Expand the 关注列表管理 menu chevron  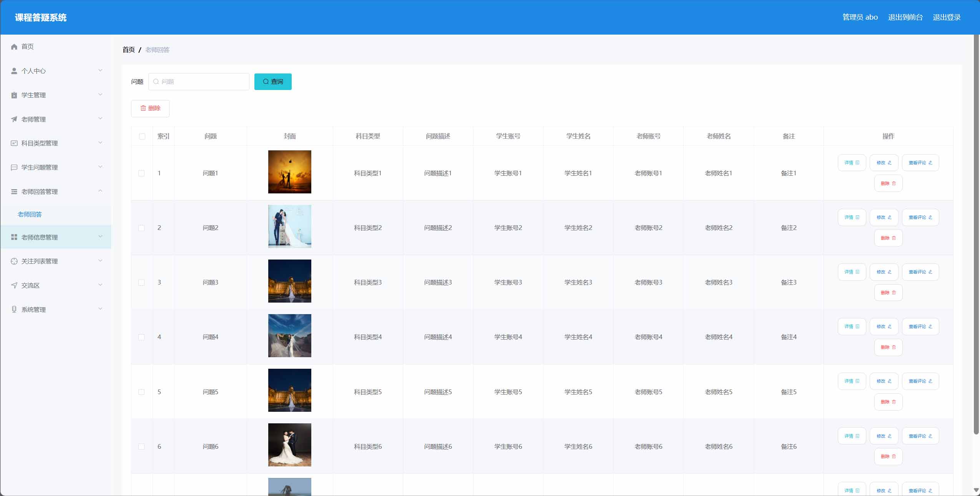pyautogui.click(x=100, y=261)
